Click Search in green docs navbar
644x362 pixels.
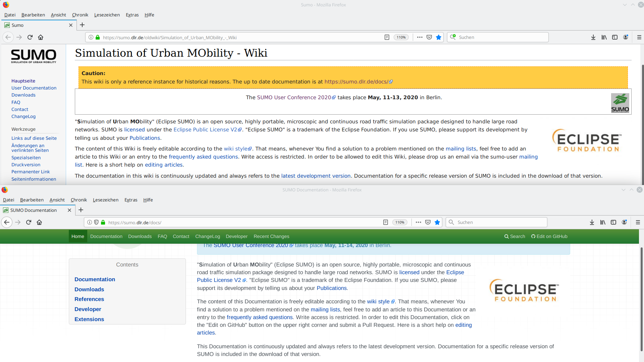[514, 236]
